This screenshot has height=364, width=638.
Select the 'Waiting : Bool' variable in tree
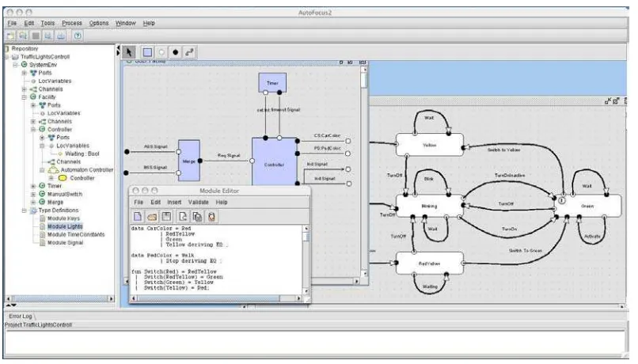[x=82, y=154]
